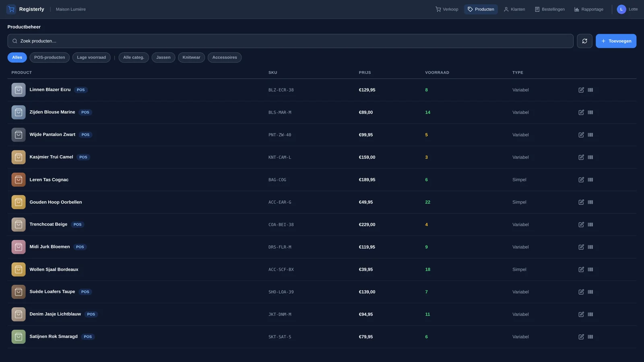
Task: Edit Denim Jasje Lichtblauw
Action: [581, 315]
